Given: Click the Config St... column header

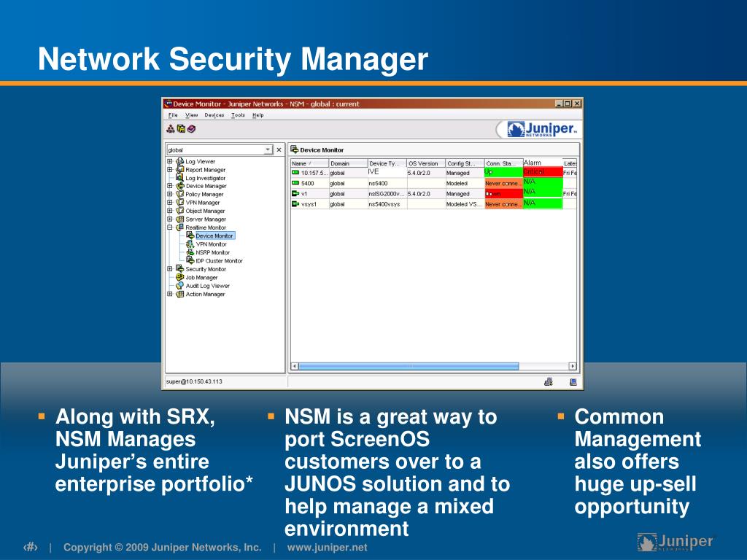Looking at the screenshot, I should click(465, 163).
